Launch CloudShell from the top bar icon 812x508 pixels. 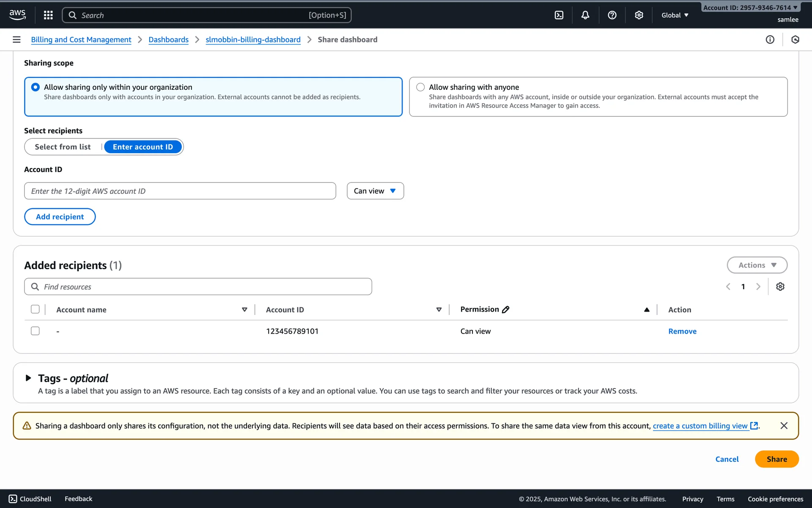559,15
